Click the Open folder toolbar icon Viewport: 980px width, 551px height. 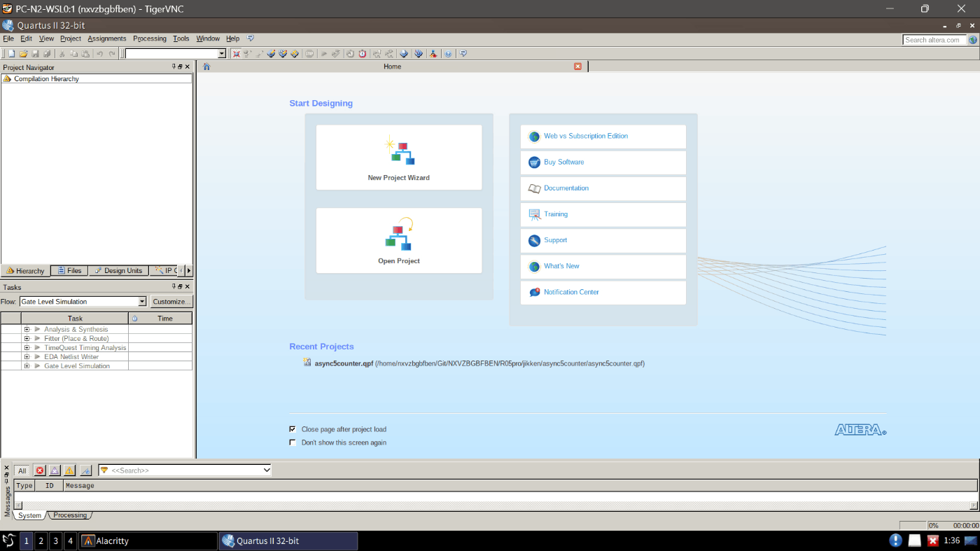[23, 53]
